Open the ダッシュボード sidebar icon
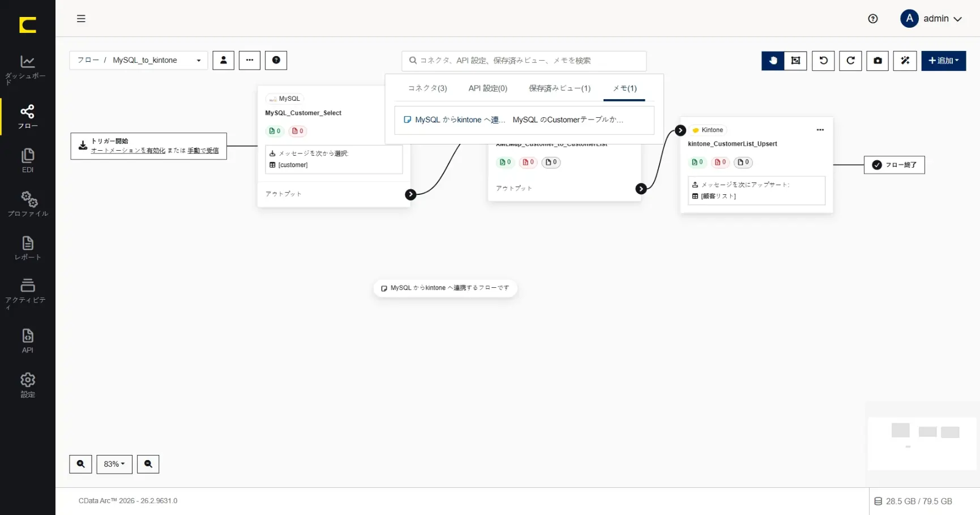 tap(27, 69)
